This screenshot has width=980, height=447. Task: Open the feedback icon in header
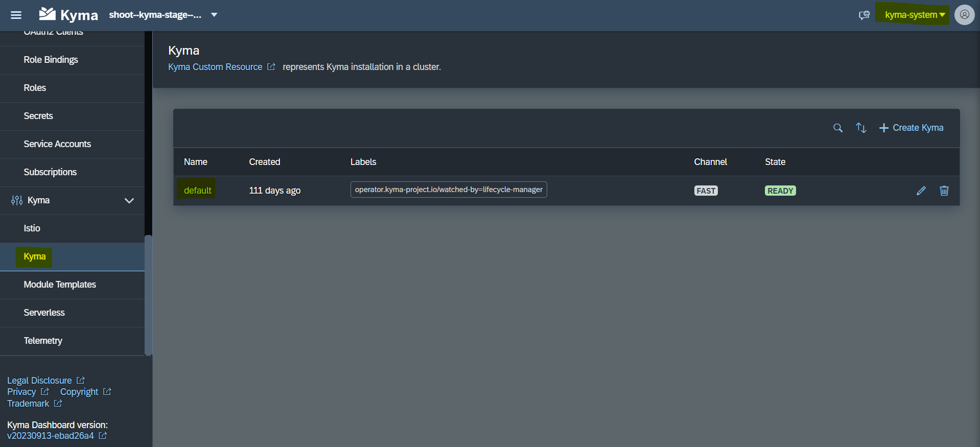pyautogui.click(x=864, y=15)
